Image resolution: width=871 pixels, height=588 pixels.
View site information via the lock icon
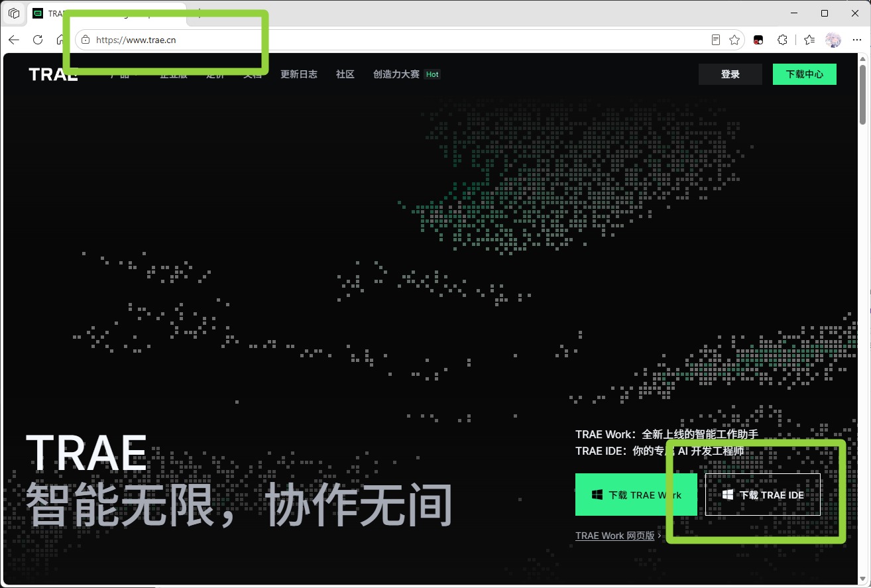85,40
